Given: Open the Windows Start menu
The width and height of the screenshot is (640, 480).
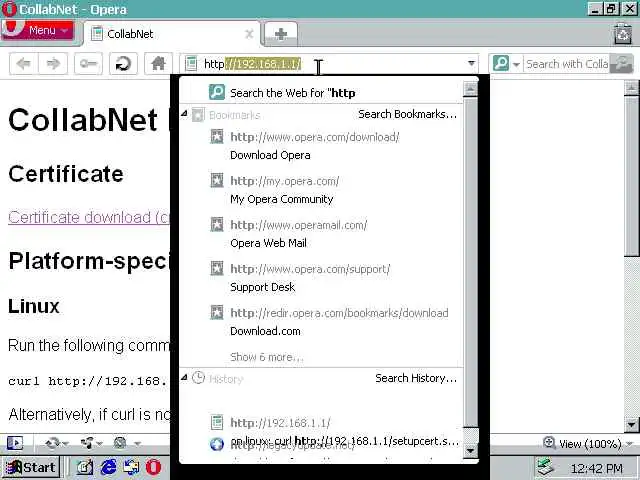Looking at the screenshot, I should 30,467.
